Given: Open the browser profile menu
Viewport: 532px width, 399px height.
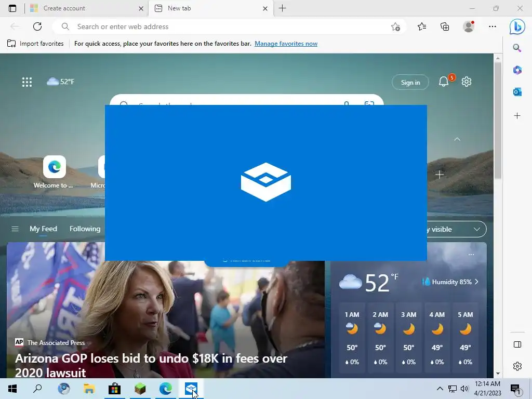Looking at the screenshot, I should click(x=469, y=26).
